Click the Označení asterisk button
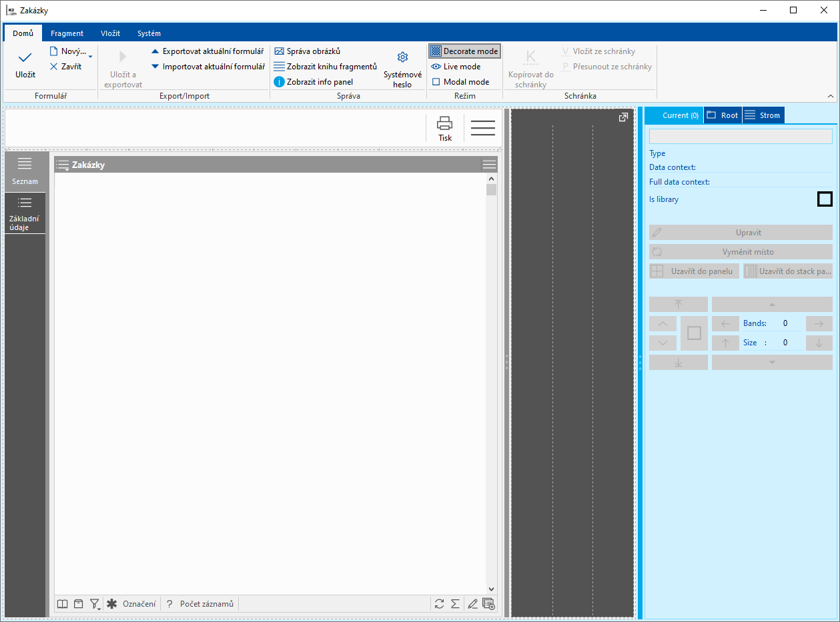 [x=131, y=604]
